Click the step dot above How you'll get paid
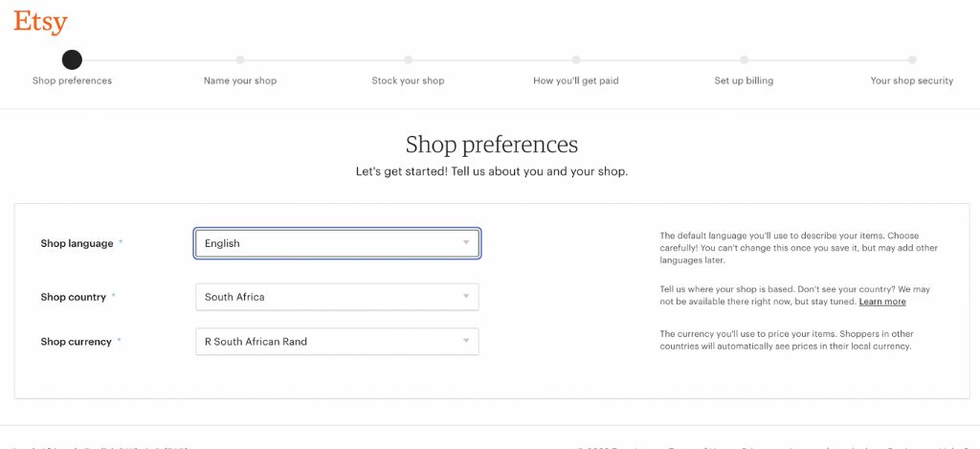Viewport: 980px width, 449px height. 576,59
